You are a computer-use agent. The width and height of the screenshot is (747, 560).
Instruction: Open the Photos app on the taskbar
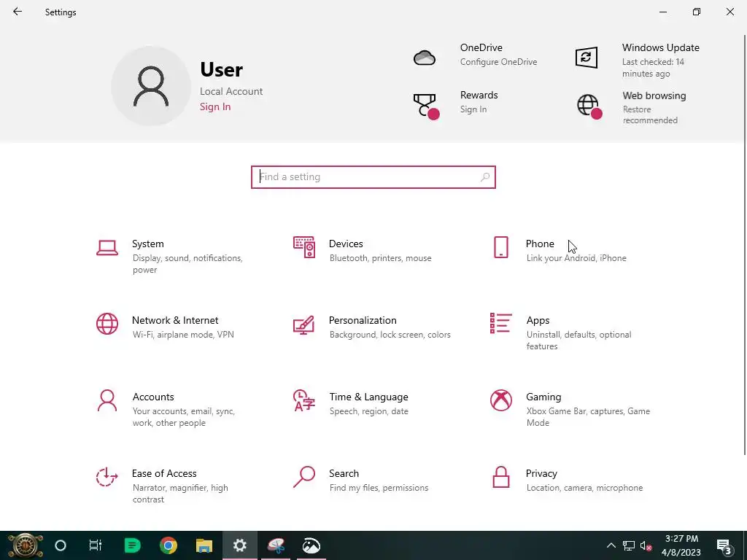pos(311,545)
